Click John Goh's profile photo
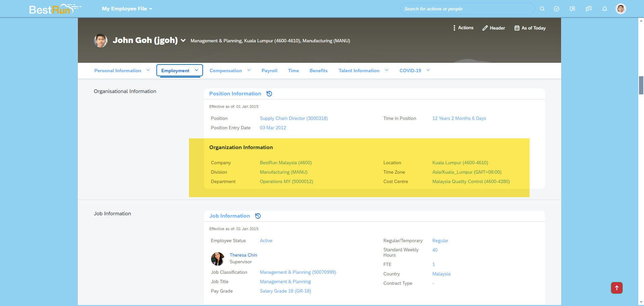This screenshot has height=306, width=644. tap(101, 41)
